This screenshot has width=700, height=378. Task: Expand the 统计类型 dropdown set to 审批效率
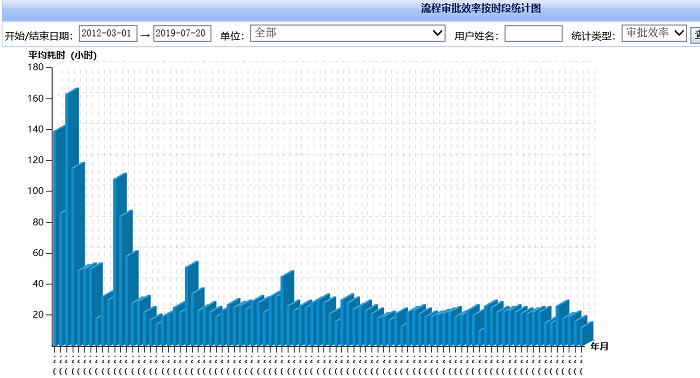(x=654, y=33)
